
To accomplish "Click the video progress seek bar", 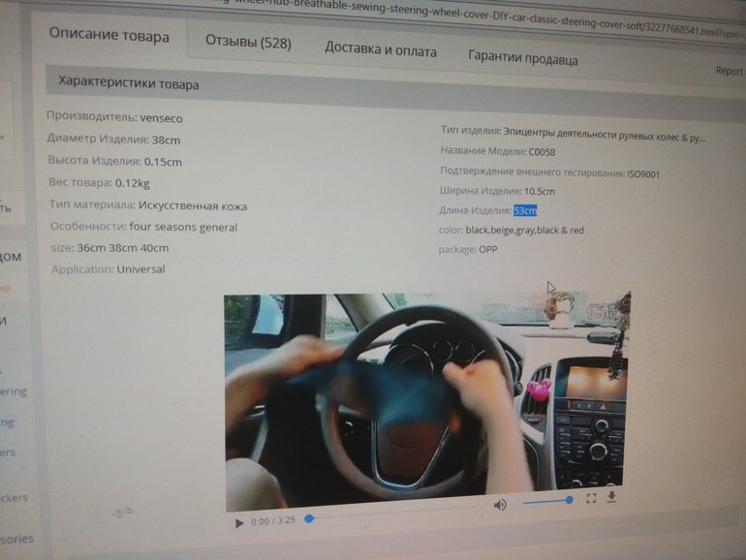I will [388, 514].
